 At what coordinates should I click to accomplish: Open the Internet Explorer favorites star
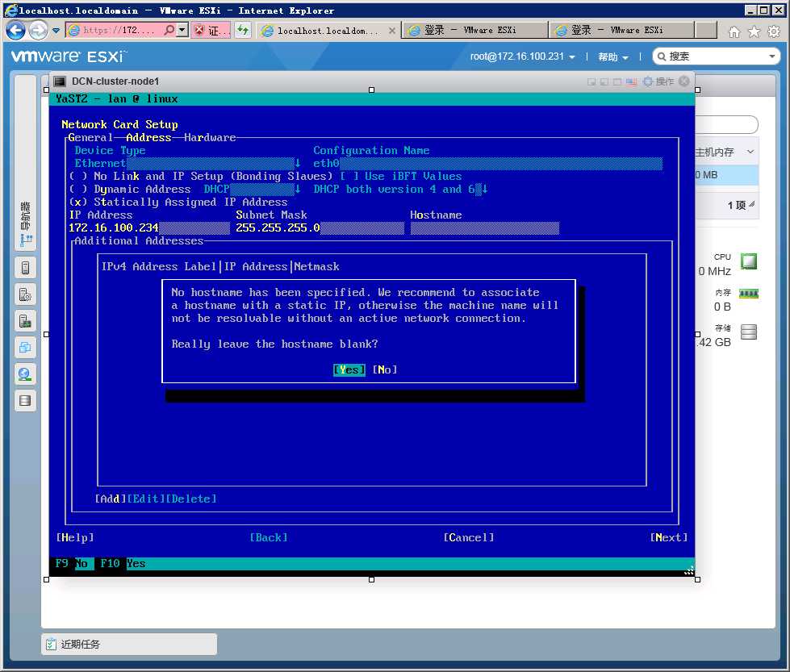pyautogui.click(x=754, y=32)
